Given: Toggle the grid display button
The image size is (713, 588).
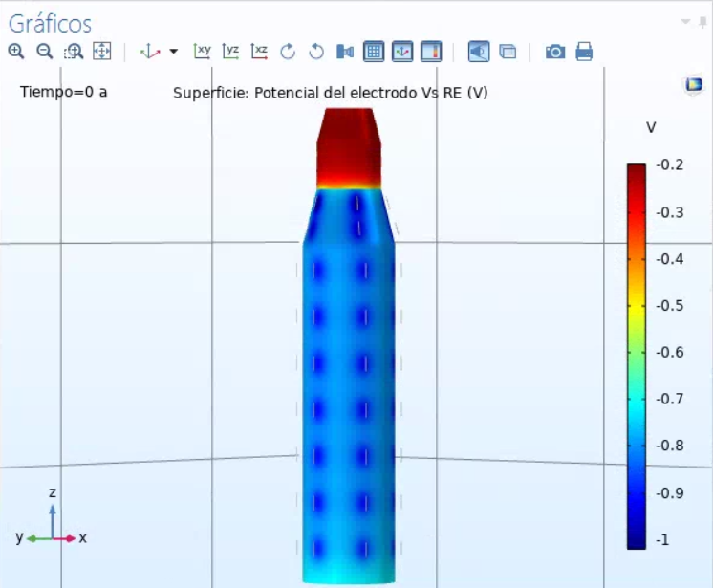Looking at the screenshot, I should 374,52.
